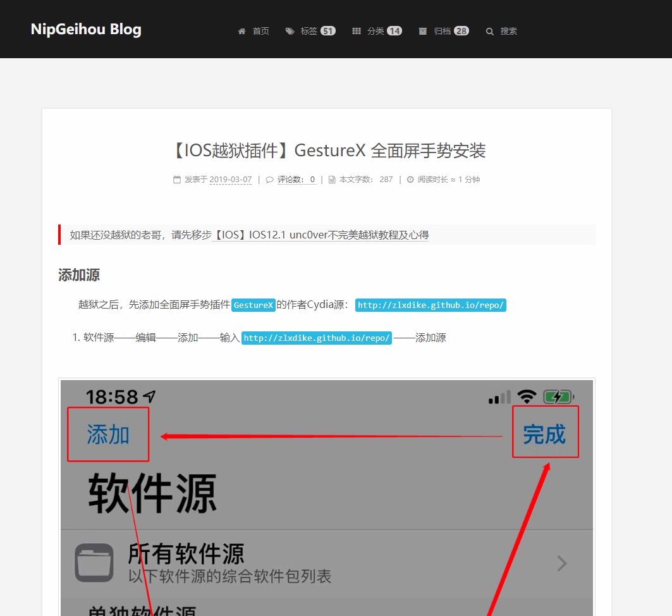The width and height of the screenshot is (672, 616).
Task: Click the 添加源 section heading
Action: click(79, 275)
